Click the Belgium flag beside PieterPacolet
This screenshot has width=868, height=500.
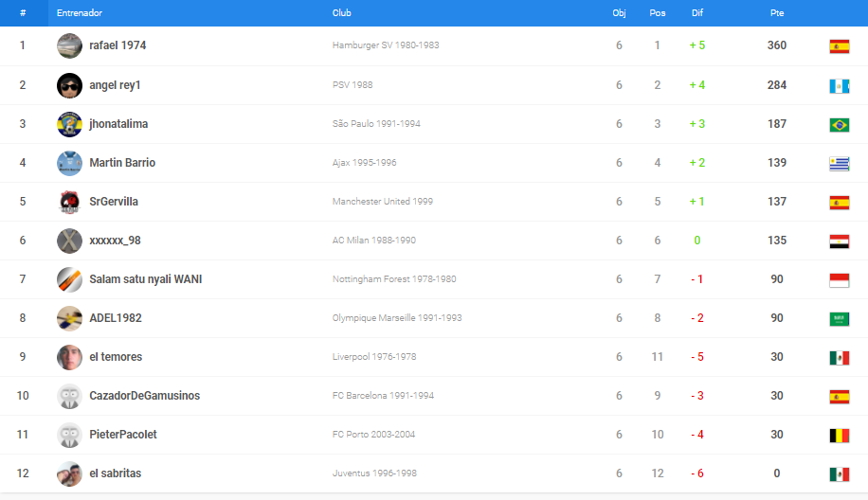840,436
